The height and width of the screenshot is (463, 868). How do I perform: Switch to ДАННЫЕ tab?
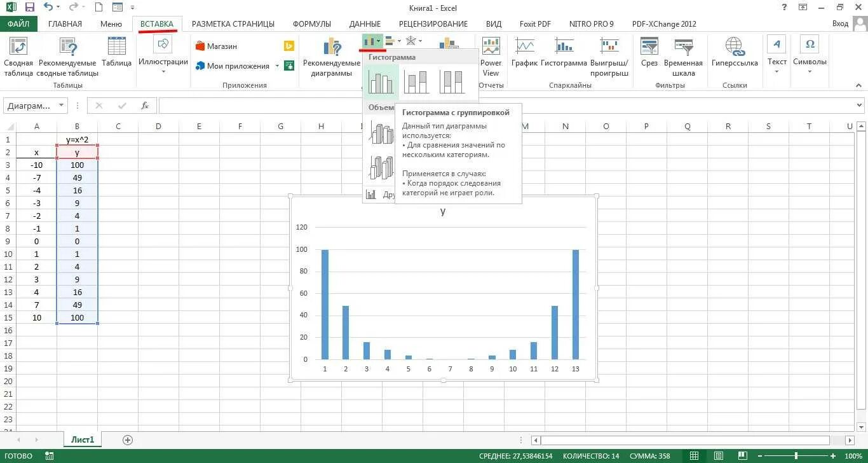click(x=365, y=24)
